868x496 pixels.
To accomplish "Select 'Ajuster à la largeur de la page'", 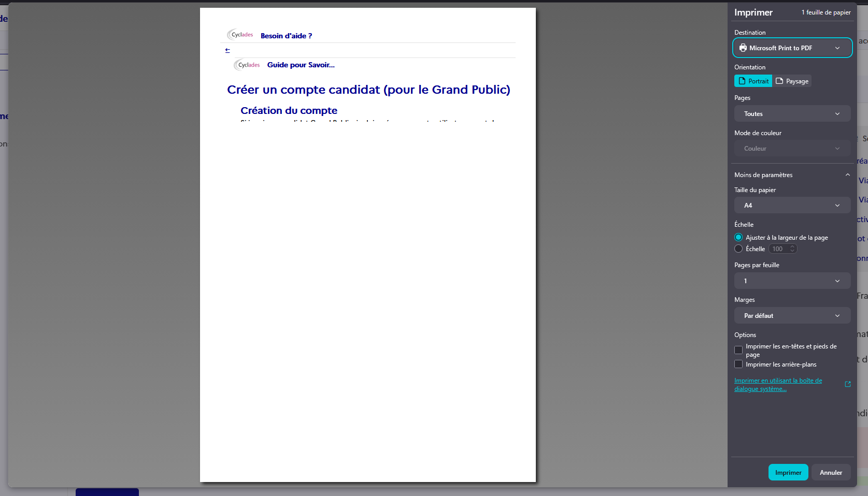I will 738,238.
